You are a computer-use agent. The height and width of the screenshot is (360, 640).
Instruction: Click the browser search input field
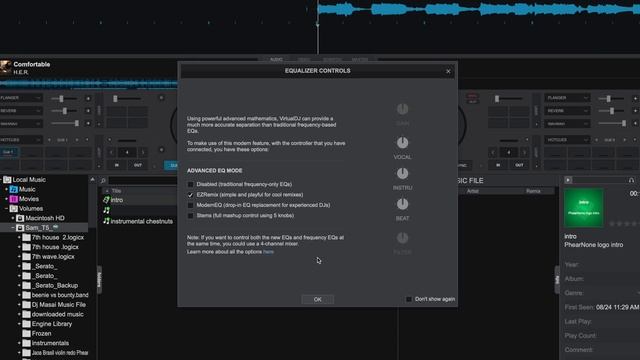click(x=143, y=180)
